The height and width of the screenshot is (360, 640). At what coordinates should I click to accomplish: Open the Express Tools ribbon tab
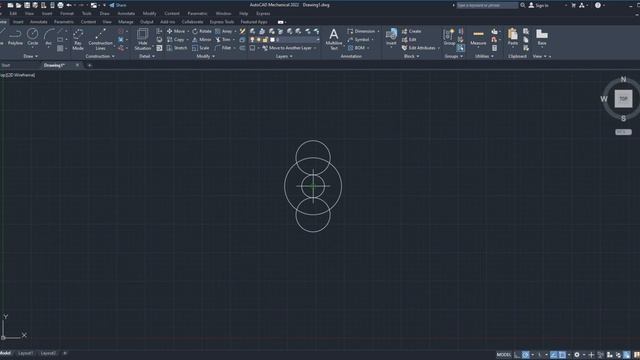[x=222, y=22]
